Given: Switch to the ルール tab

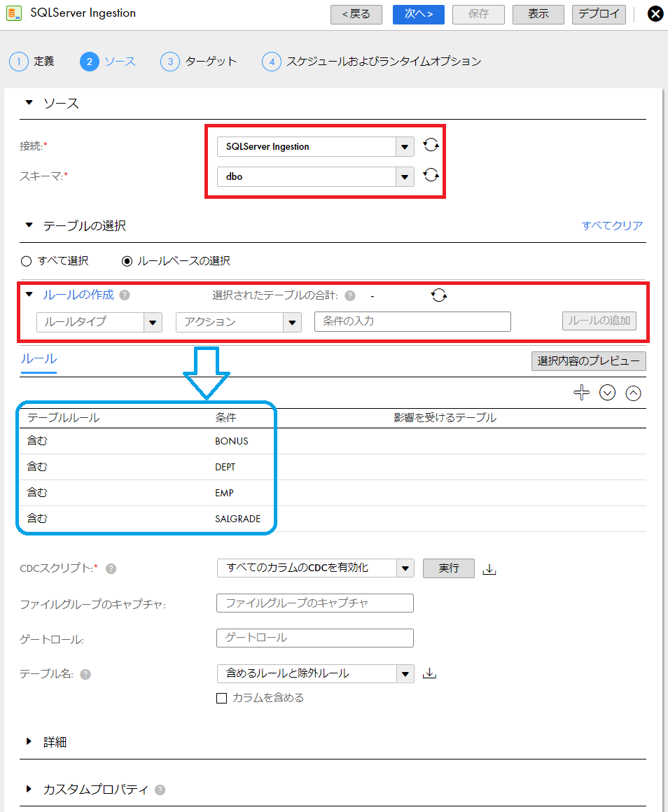Looking at the screenshot, I should 39,358.
